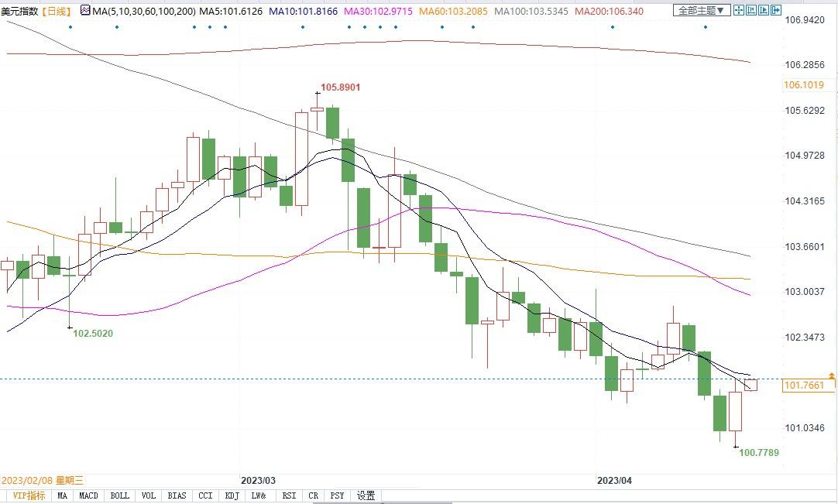Click the chart playback arrow icon

point(763,9)
